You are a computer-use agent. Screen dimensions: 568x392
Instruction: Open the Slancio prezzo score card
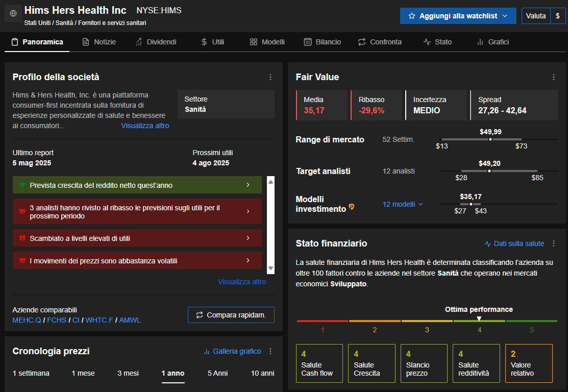[424, 363]
